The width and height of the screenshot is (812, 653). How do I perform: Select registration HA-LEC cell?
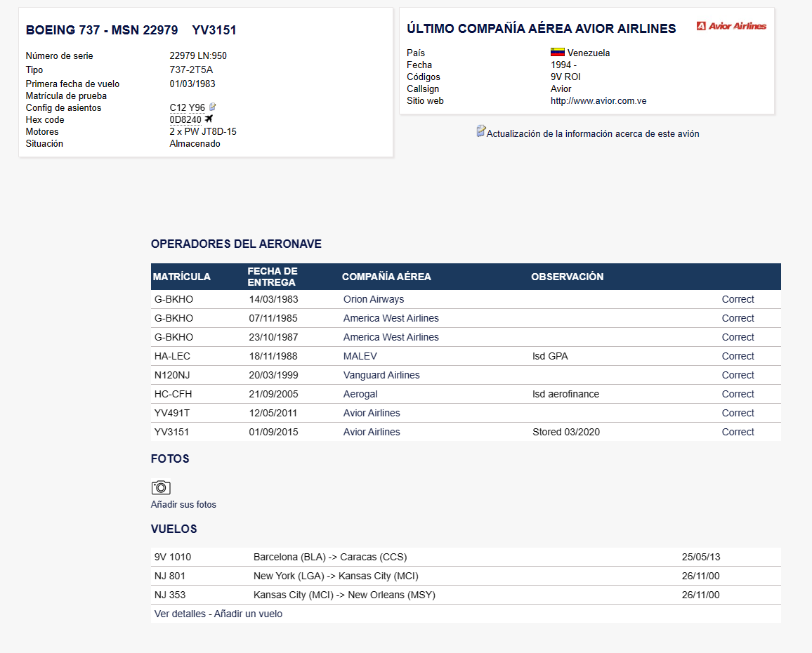(x=172, y=356)
